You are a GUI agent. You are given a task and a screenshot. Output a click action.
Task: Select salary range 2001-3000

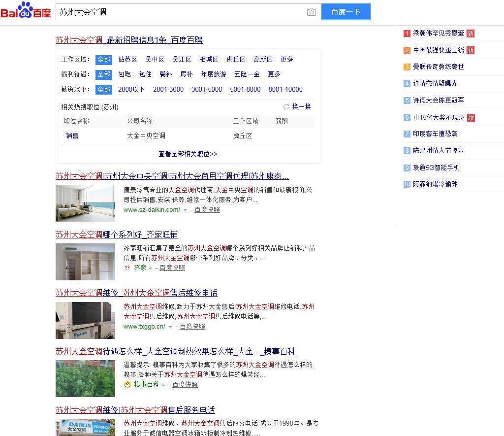point(168,90)
